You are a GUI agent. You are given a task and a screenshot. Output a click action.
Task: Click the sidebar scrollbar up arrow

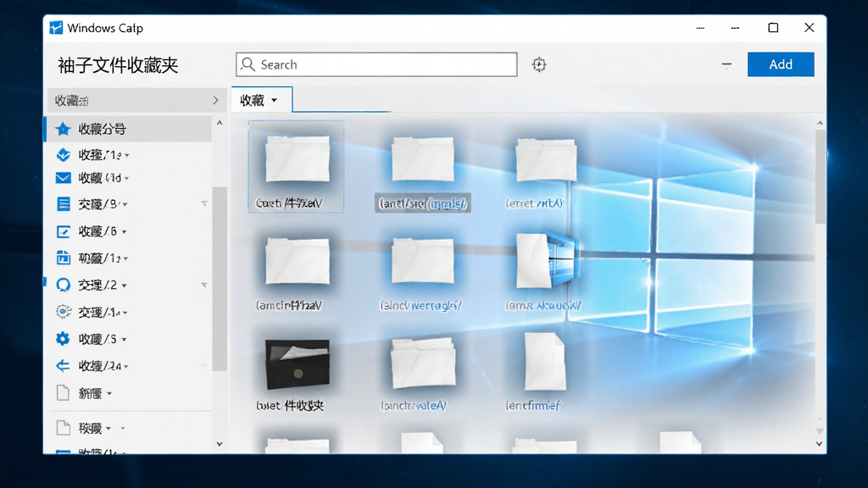(220, 123)
